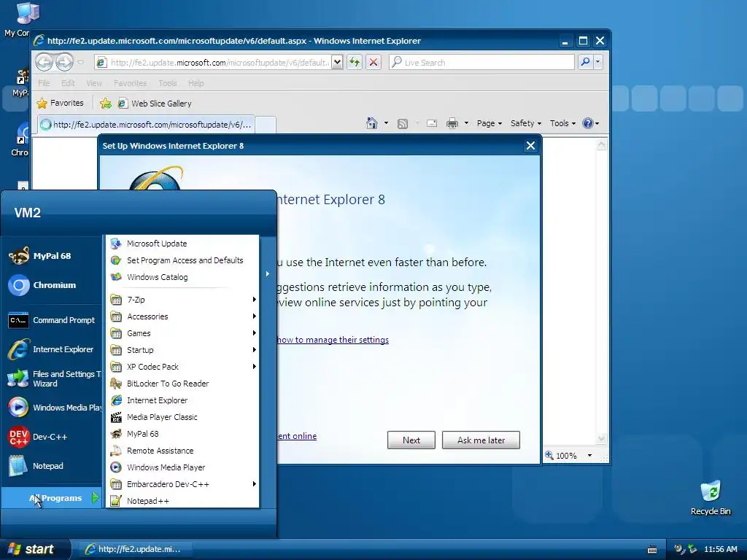Click the Web Slice Gallery link
The image size is (747, 560).
155,104
